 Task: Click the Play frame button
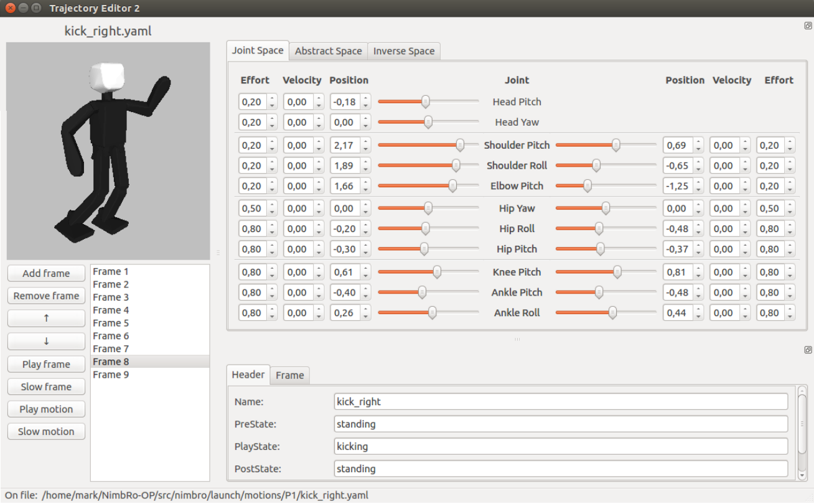pos(46,364)
